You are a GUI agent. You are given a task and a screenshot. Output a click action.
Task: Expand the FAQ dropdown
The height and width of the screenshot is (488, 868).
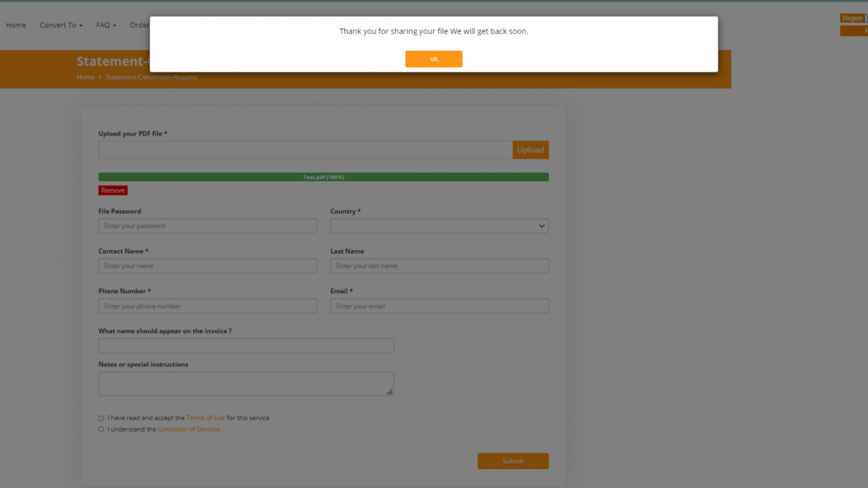pos(106,25)
